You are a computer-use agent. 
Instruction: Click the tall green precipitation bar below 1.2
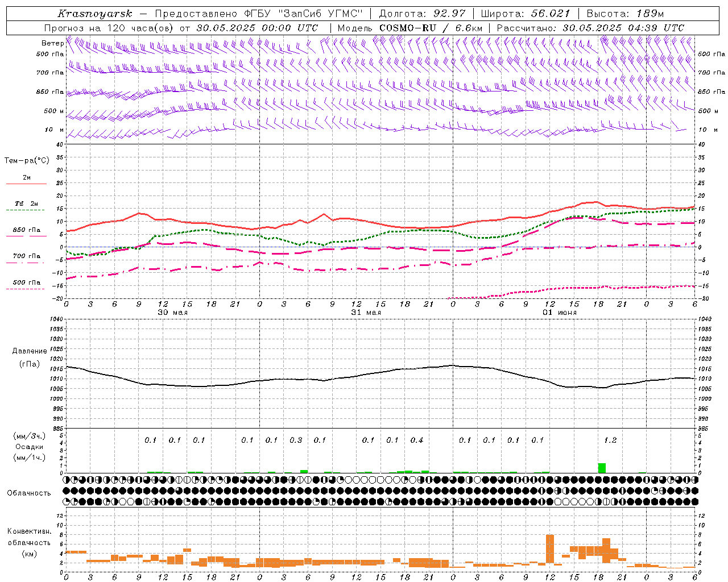pyautogui.click(x=602, y=468)
